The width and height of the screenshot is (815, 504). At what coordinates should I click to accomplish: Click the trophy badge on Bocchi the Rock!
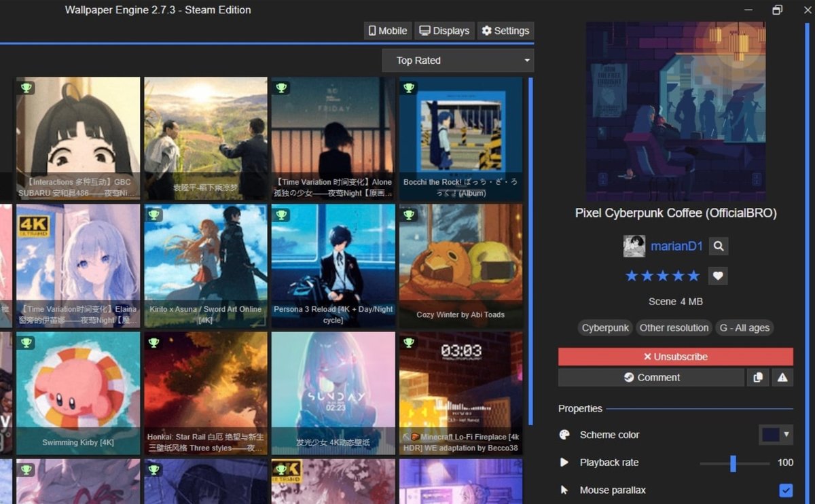pos(409,88)
